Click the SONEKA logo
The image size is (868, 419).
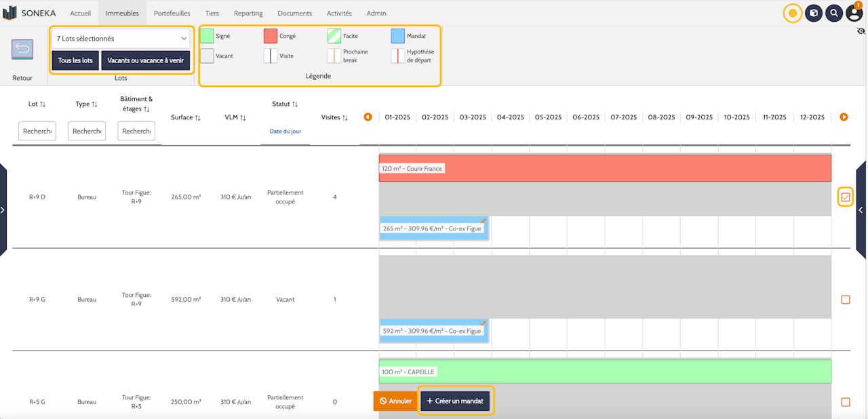pos(30,13)
